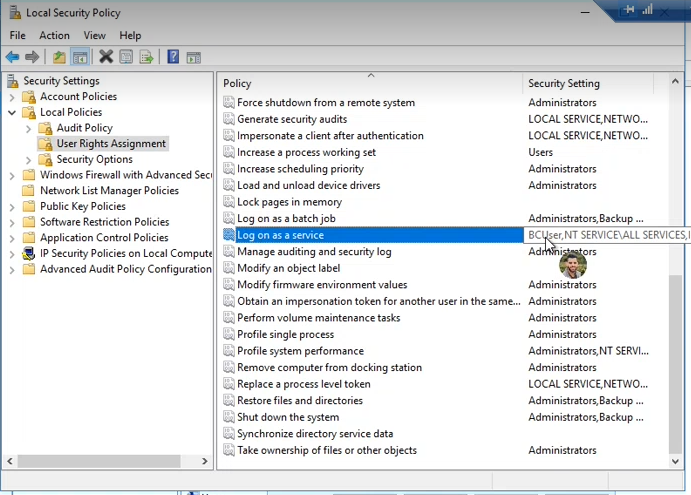
Task: Open the Action menu
Action: point(54,35)
